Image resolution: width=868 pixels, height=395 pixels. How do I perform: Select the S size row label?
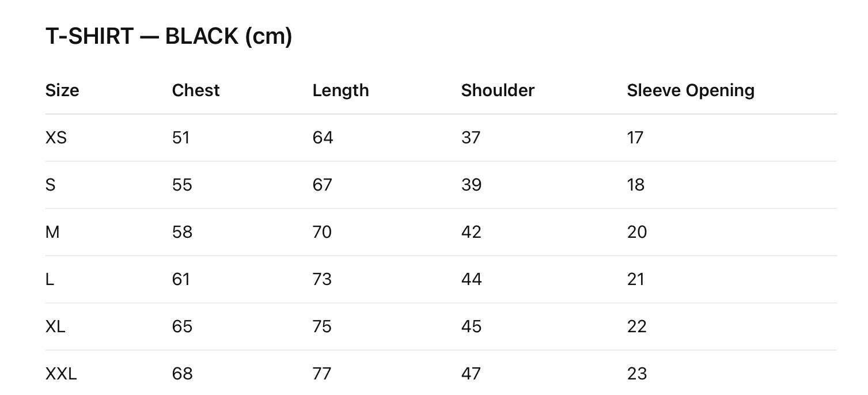click(50, 185)
